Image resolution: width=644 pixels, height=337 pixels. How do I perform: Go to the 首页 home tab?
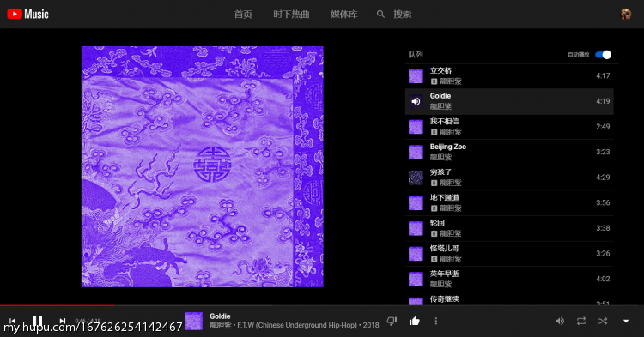coord(243,15)
